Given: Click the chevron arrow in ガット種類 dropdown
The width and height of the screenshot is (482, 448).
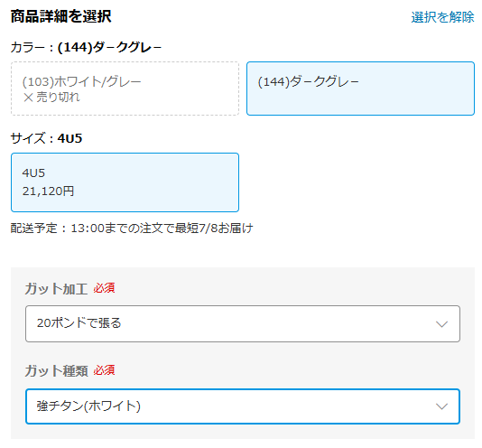Looking at the screenshot, I should (x=441, y=406).
